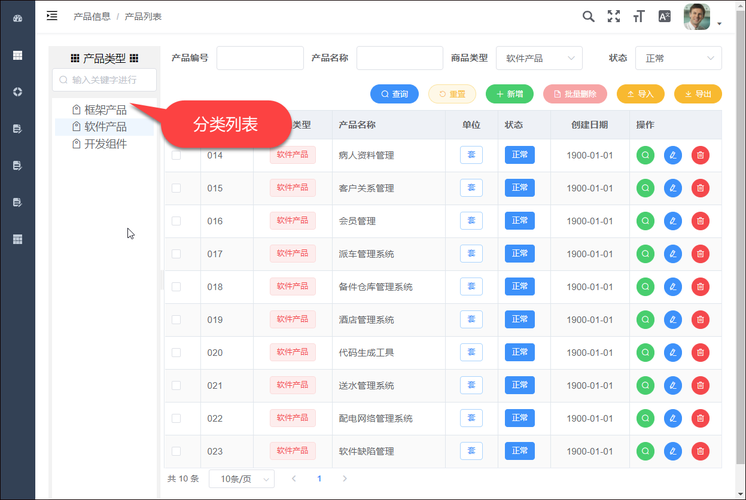This screenshot has width=746, height=500.
Task: Click the green 新增 add button
Action: (510, 94)
